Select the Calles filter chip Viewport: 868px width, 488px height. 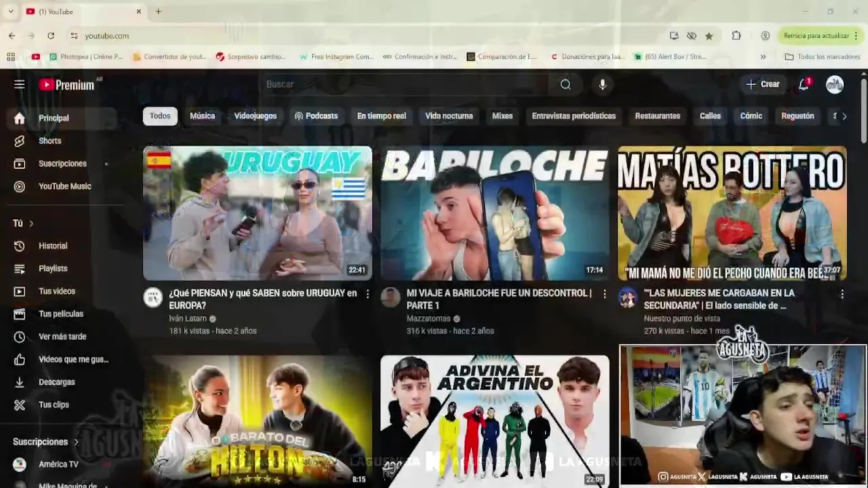[710, 116]
